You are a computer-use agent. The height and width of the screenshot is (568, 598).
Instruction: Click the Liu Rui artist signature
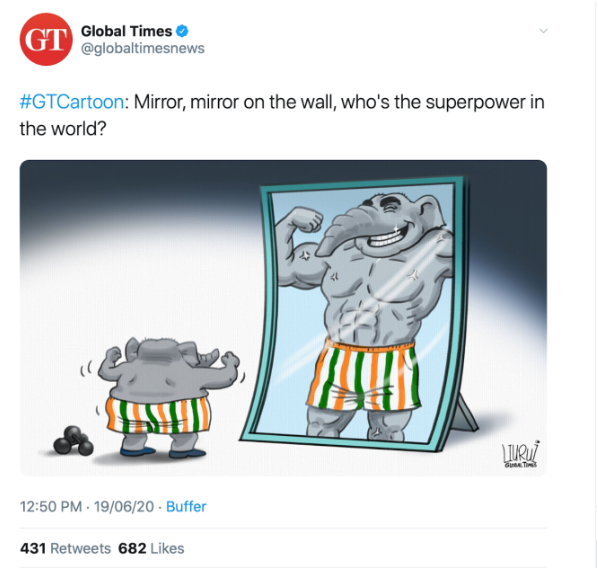520,454
